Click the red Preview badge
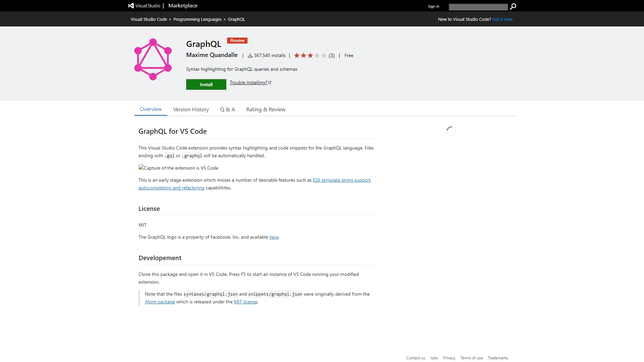Screen dimensions: 644x362 [x=237, y=41]
